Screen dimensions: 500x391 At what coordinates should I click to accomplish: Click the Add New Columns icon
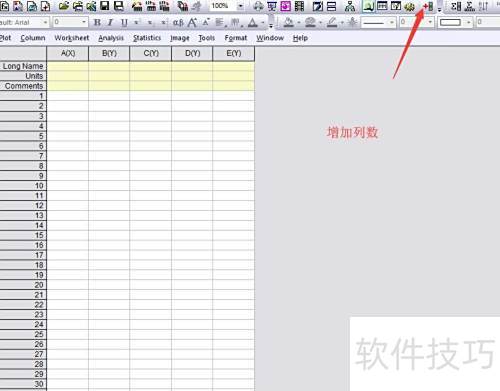click(428, 6)
